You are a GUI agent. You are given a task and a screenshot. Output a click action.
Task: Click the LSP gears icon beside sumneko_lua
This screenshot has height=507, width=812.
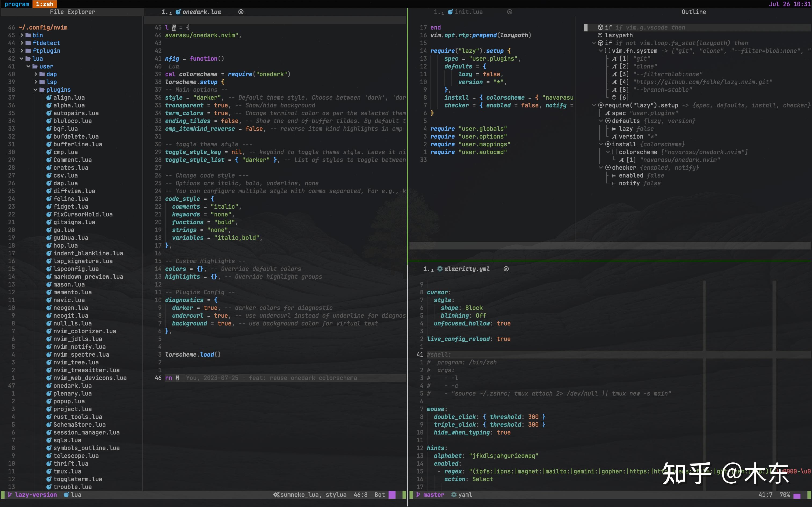tap(276, 495)
